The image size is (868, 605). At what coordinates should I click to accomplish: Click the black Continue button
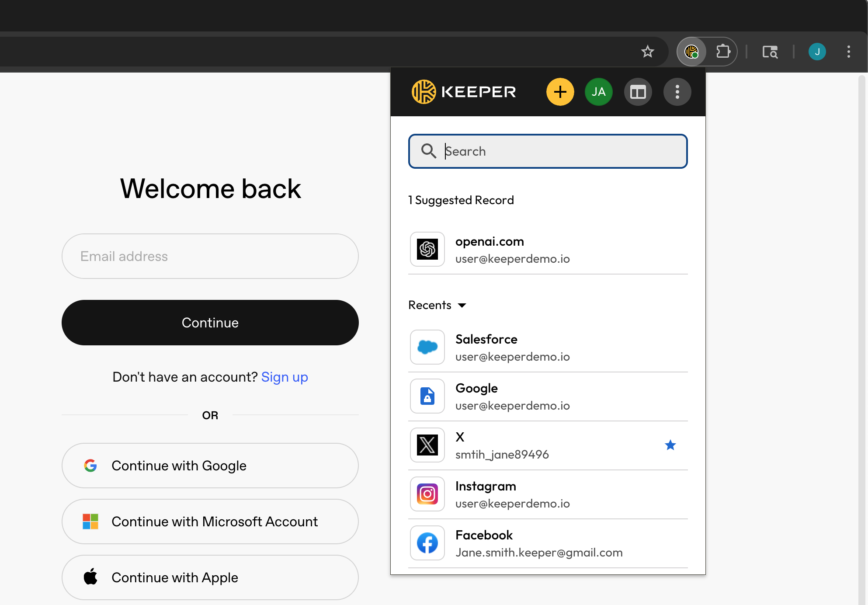pos(210,323)
